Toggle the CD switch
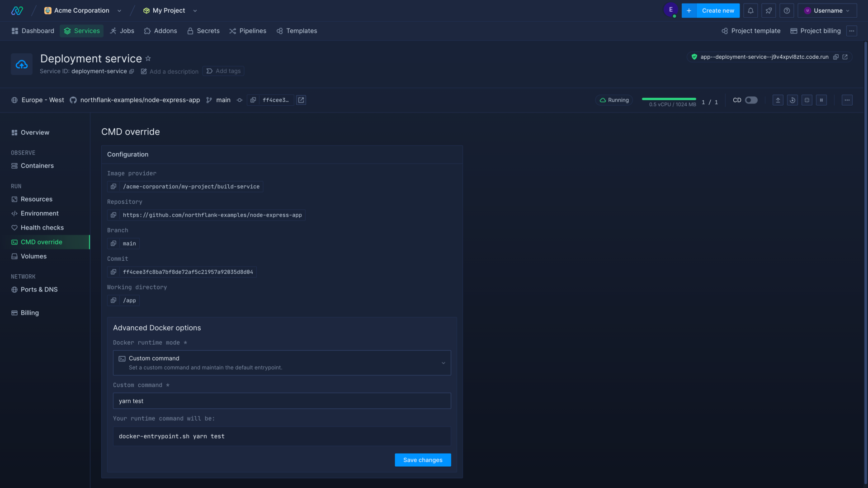This screenshot has height=488, width=868. tap(751, 100)
